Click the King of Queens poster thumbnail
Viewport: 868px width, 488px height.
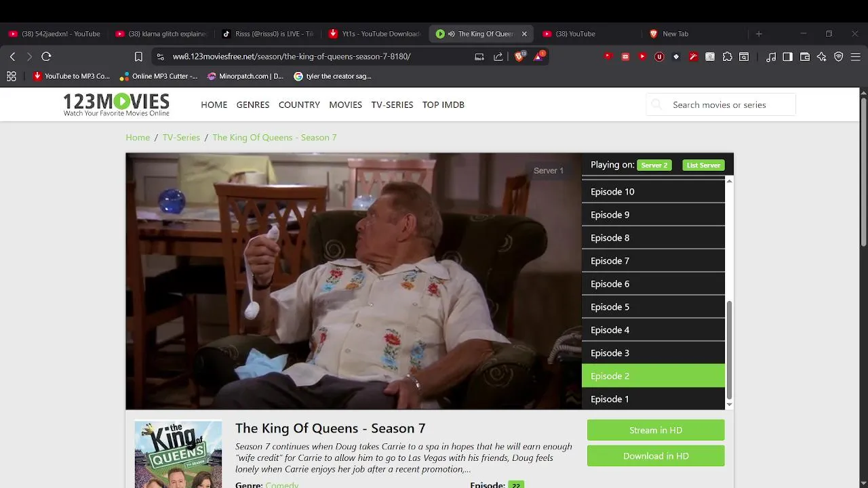pyautogui.click(x=178, y=454)
